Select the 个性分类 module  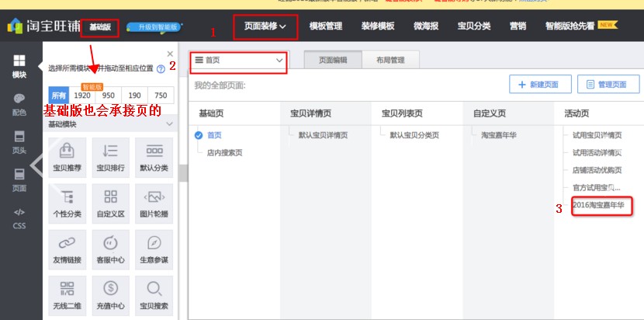[68, 203]
